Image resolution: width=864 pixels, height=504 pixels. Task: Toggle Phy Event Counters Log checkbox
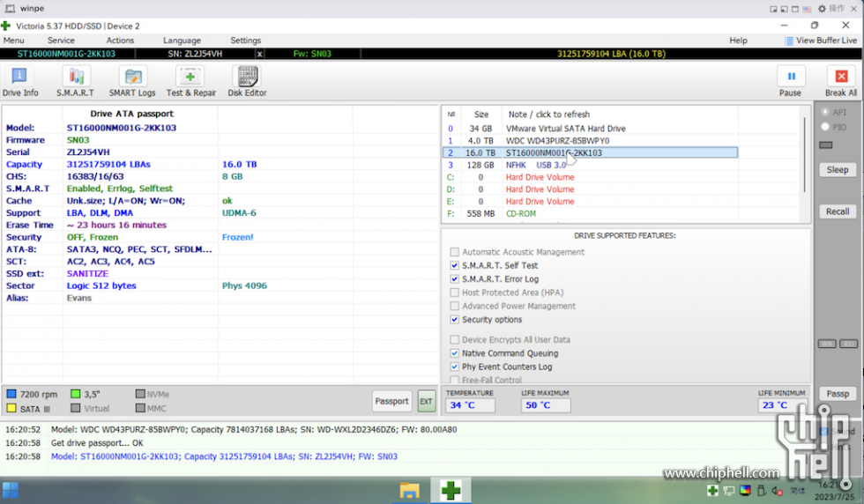coord(455,367)
